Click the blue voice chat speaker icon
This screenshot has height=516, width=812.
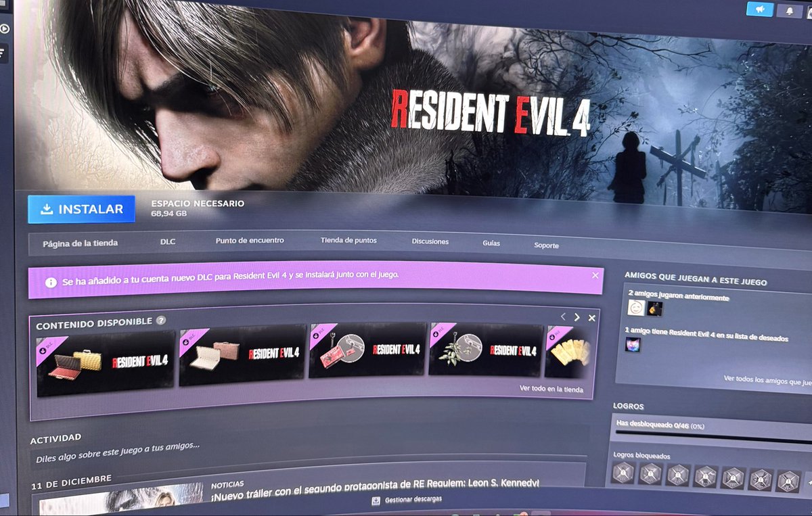761,10
